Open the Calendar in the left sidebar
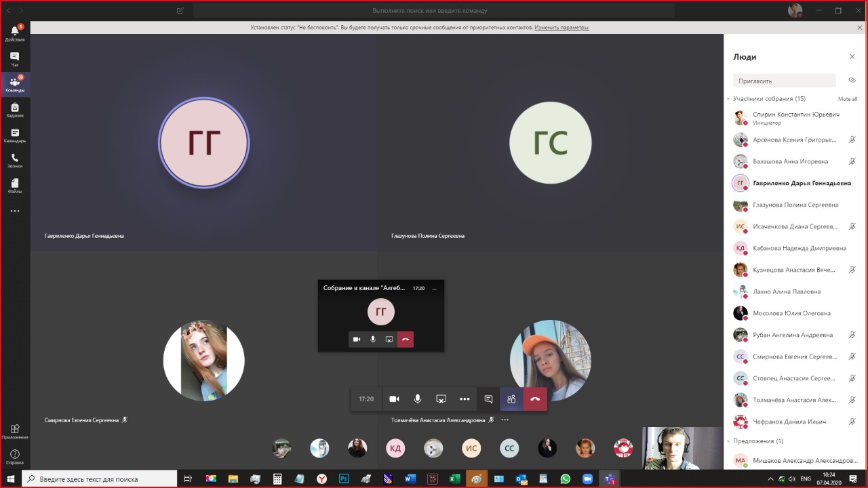Image resolution: width=868 pixels, height=488 pixels. (x=14, y=135)
